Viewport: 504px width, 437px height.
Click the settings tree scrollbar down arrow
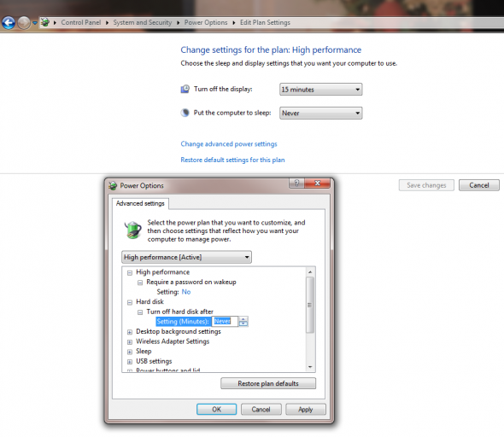click(x=310, y=367)
